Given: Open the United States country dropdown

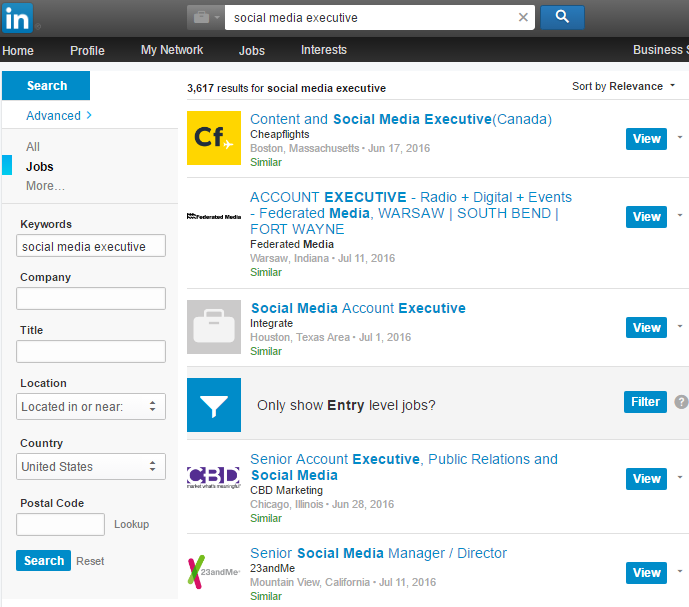Looking at the screenshot, I should click(91, 466).
